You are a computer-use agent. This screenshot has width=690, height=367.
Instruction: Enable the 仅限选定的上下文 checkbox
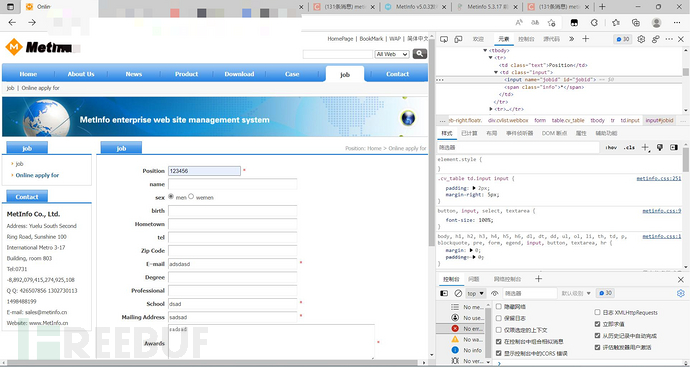point(499,330)
